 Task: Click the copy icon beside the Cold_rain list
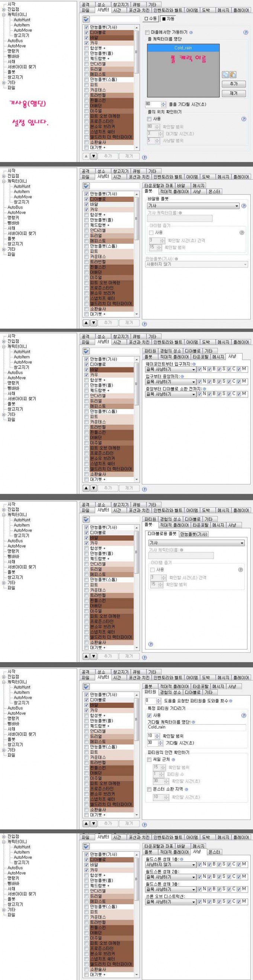click(225, 75)
